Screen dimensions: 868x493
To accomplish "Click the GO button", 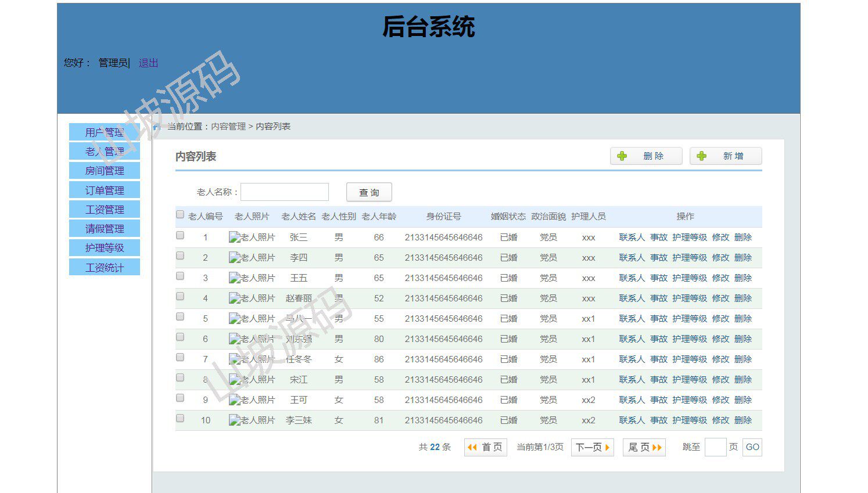I will point(752,447).
